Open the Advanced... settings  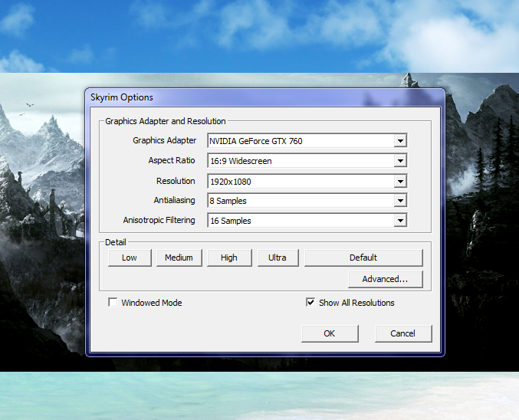pyautogui.click(x=386, y=279)
